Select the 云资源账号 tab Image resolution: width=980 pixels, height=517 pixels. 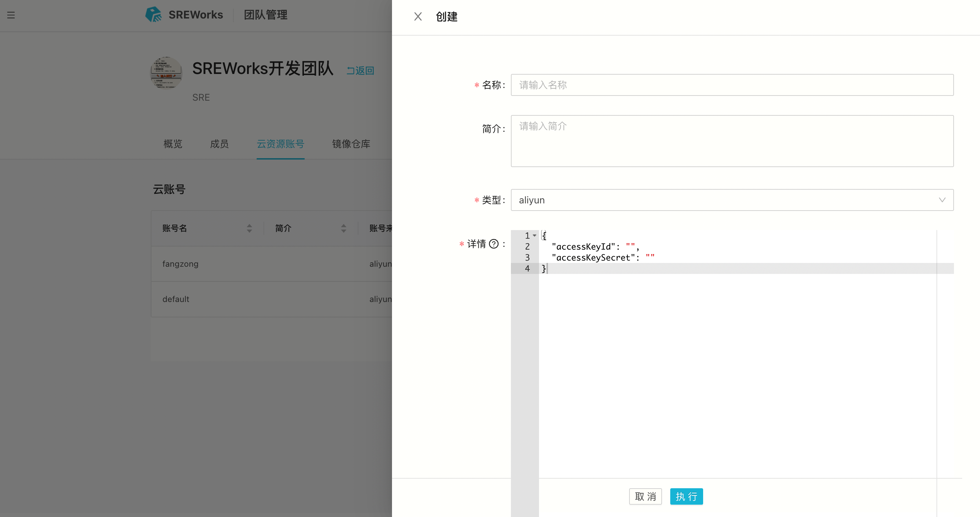[x=280, y=144]
